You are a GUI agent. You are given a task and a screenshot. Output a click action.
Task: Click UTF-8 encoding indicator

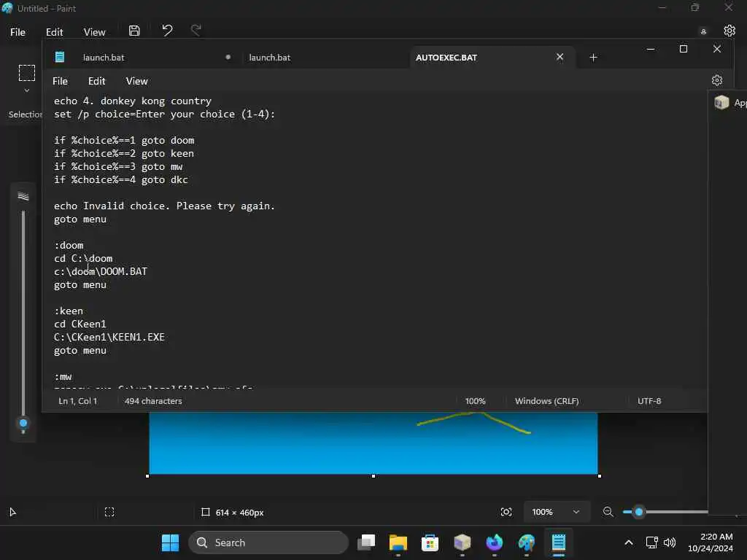pos(649,401)
